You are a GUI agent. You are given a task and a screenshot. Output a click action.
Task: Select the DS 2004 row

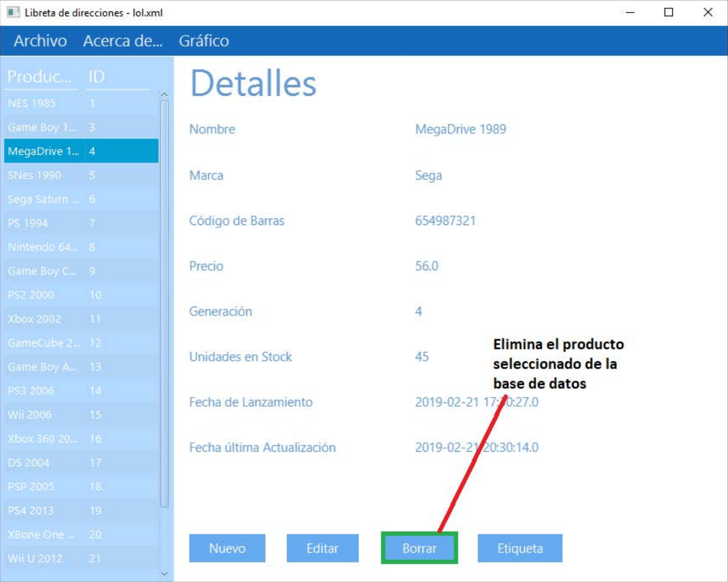point(81,463)
